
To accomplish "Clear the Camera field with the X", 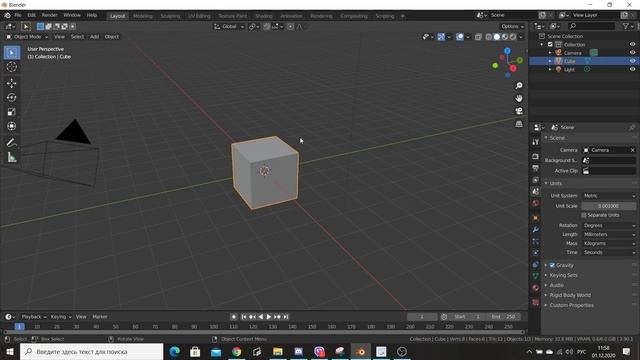I will pos(632,150).
